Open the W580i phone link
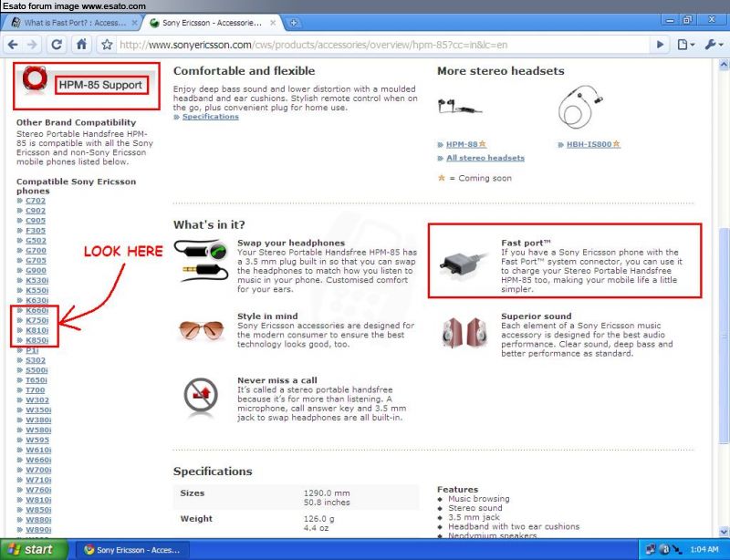Viewport: 730px width, 560px height. [38, 430]
